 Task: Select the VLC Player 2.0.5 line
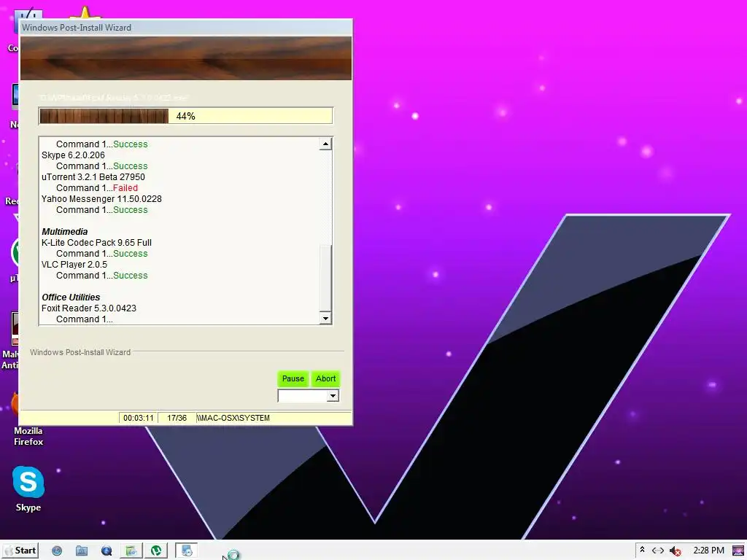pyautogui.click(x=74, y=265)
